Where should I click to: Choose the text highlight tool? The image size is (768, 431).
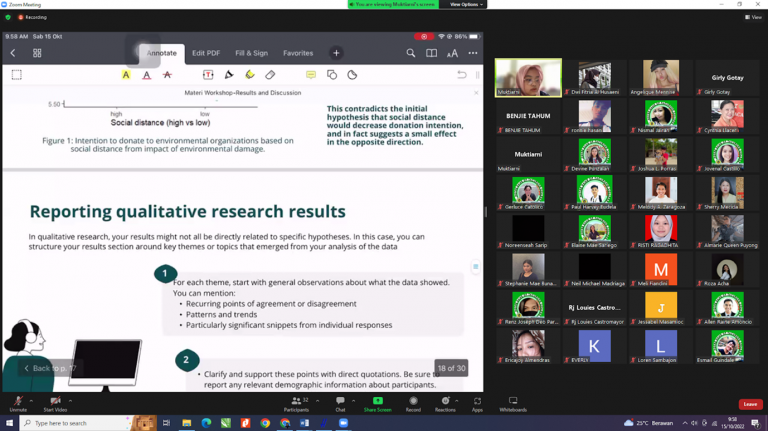coord(126,75)
